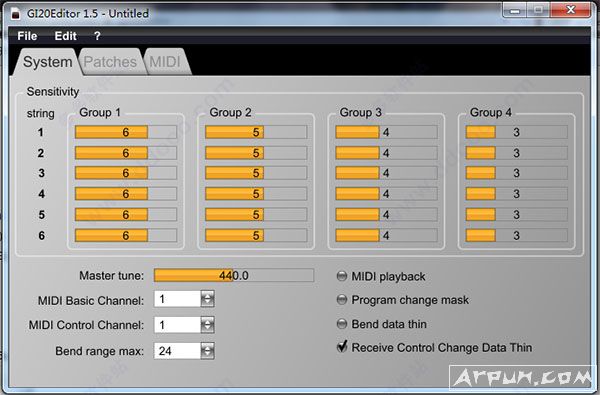Adjust Group 1 string 4 sensitivity slider
Screen dimensions: 600x395
126,194
